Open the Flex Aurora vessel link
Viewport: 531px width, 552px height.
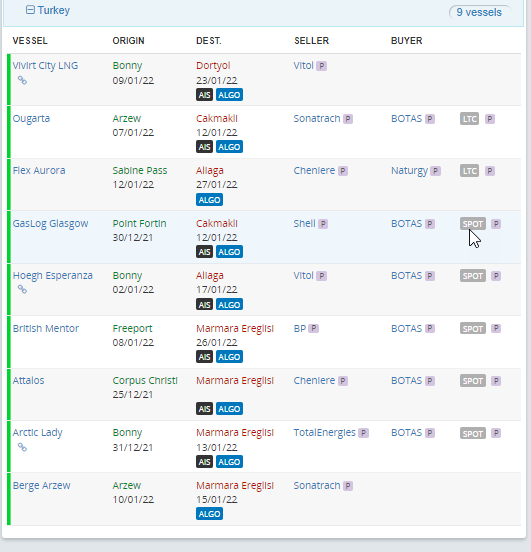pyautogui.click(x=39, y=170)
